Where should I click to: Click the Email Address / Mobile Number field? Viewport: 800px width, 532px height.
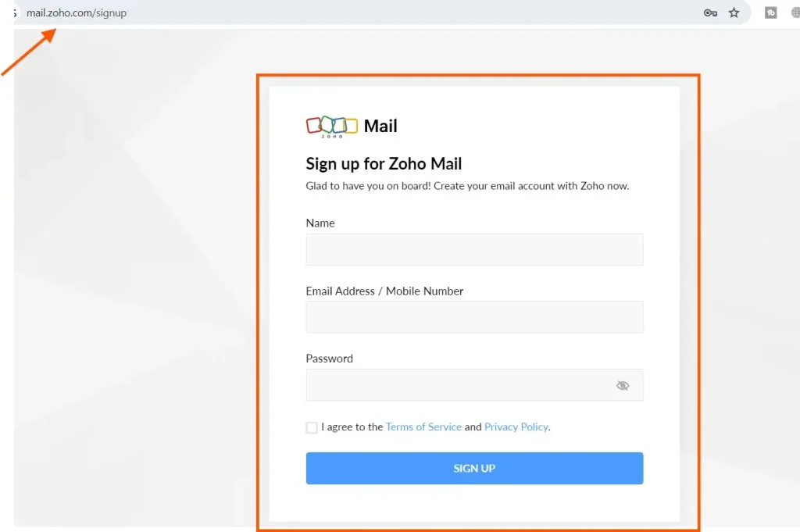click(474, 316)
